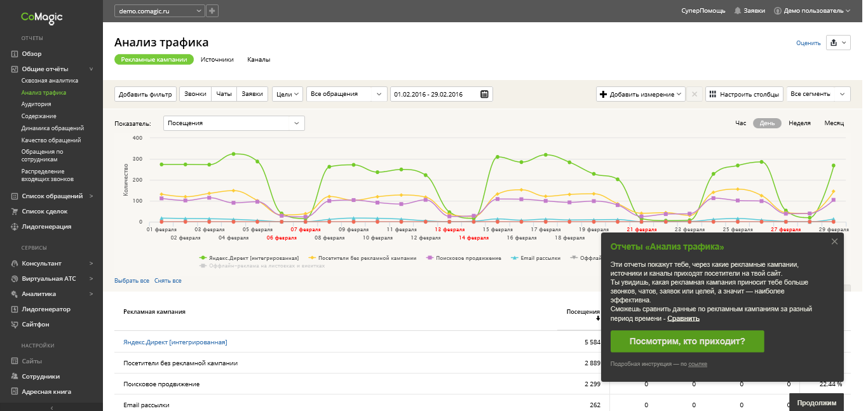868x411 pixels.
Task: Click the plus icon next to demo.comagic.ru
Action: tap(212, 11)
